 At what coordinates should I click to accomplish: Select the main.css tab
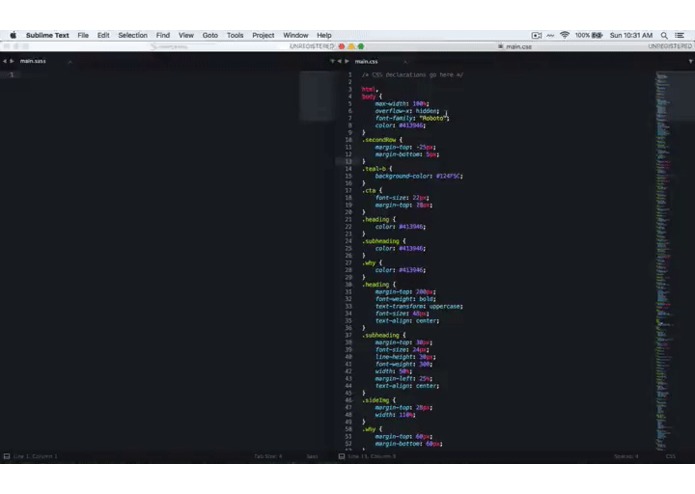[x=366, y=62]
